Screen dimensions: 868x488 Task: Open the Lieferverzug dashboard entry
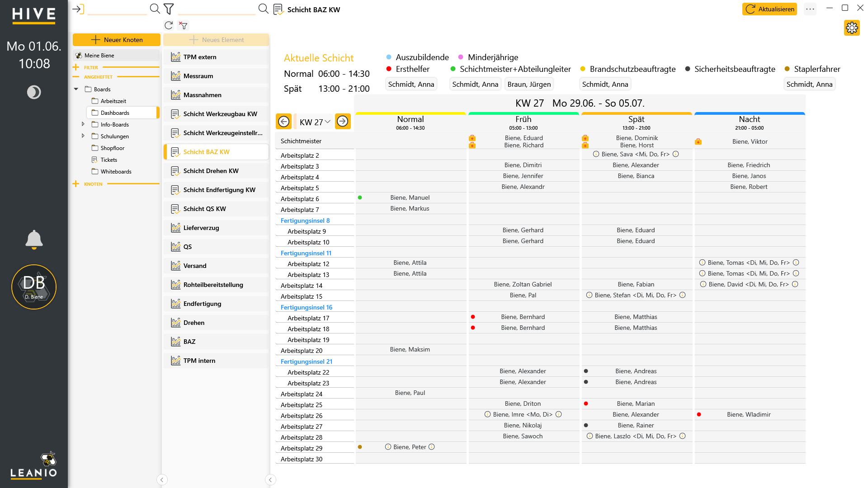pos(216,228)
